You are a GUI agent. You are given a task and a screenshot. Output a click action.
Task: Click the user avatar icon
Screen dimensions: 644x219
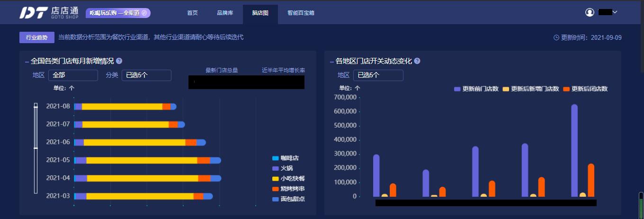point(590,12)
